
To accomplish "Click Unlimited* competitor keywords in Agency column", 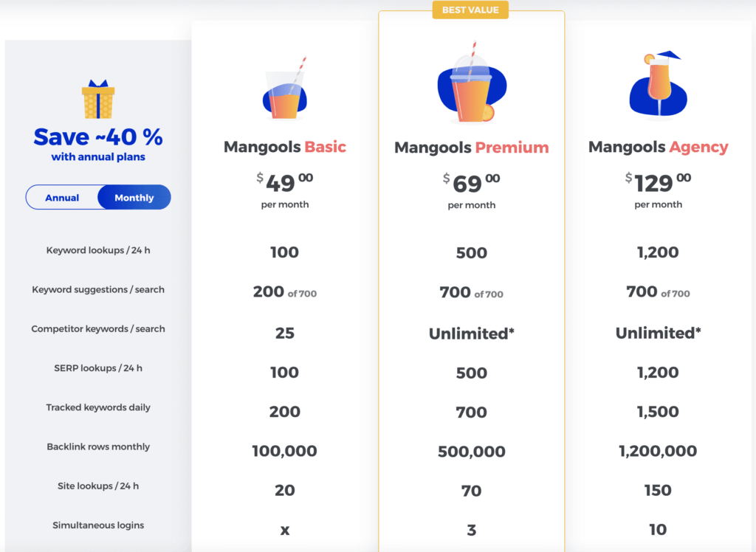I will click(x=658, y=333).
